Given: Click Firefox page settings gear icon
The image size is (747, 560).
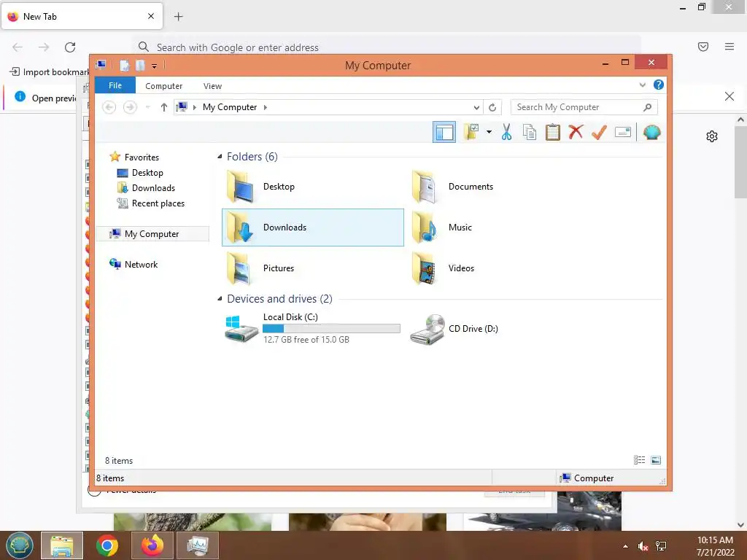Looking at the screenshot, I should coord(712,136).
